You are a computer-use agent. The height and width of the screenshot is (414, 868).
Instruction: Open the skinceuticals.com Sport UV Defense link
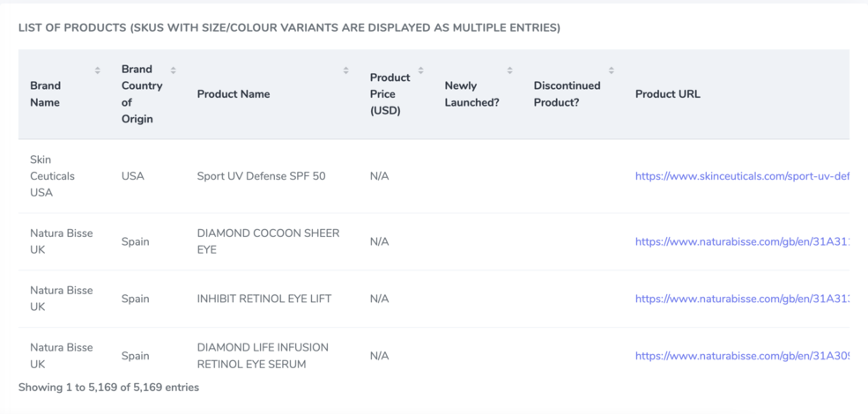[741, 176]
